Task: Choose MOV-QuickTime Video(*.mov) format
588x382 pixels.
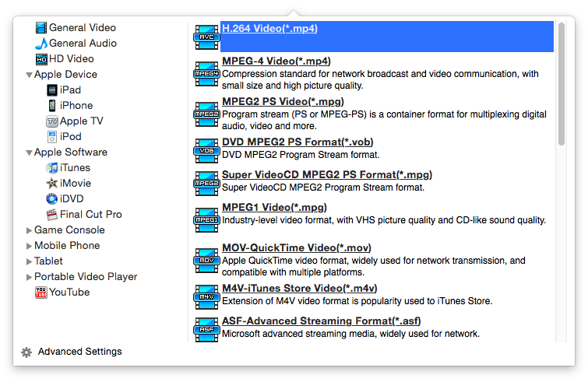Action: [297, 247]
